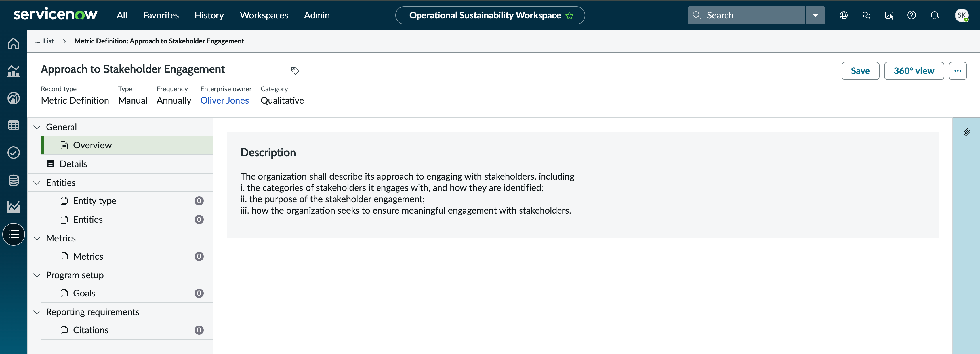The width and height of the screenshot is (980, 354).
Task: Click the search magnifier icon
Action: point(697,15)
